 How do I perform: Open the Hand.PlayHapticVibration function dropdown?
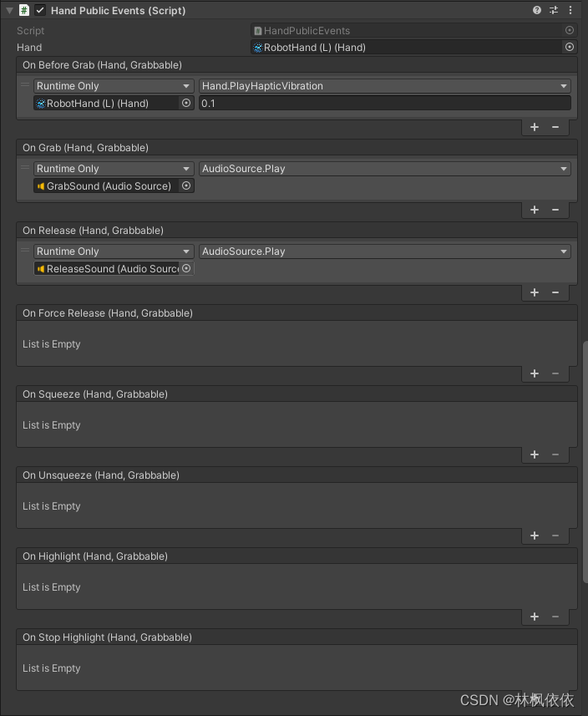click(x=383, y=85)
